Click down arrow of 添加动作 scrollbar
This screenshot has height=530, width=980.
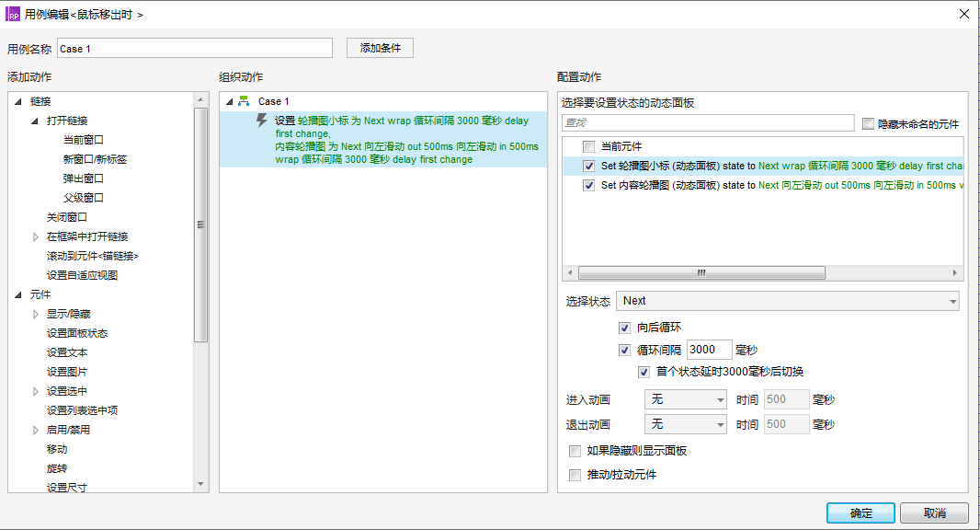200,484
